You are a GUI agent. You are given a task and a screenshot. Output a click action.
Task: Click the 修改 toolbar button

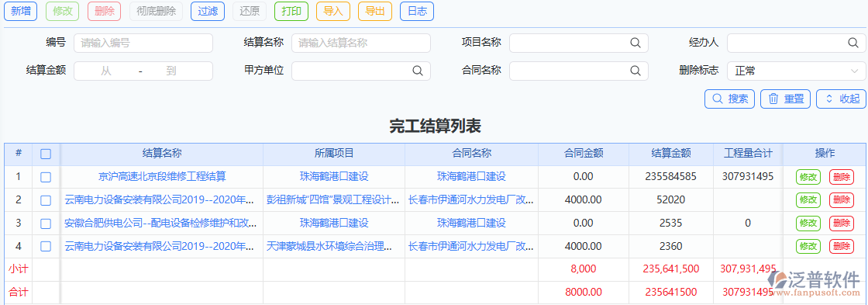pyautogui.click(x=63, y=11)
